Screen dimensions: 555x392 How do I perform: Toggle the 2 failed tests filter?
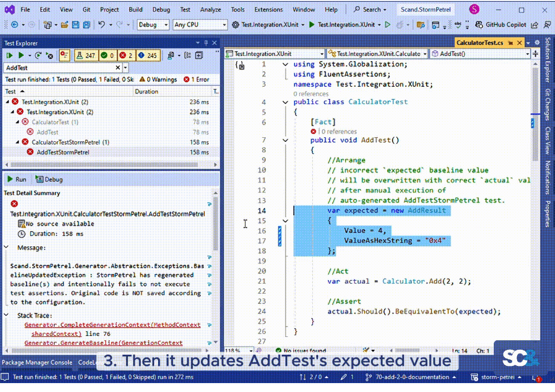(126, 56)
